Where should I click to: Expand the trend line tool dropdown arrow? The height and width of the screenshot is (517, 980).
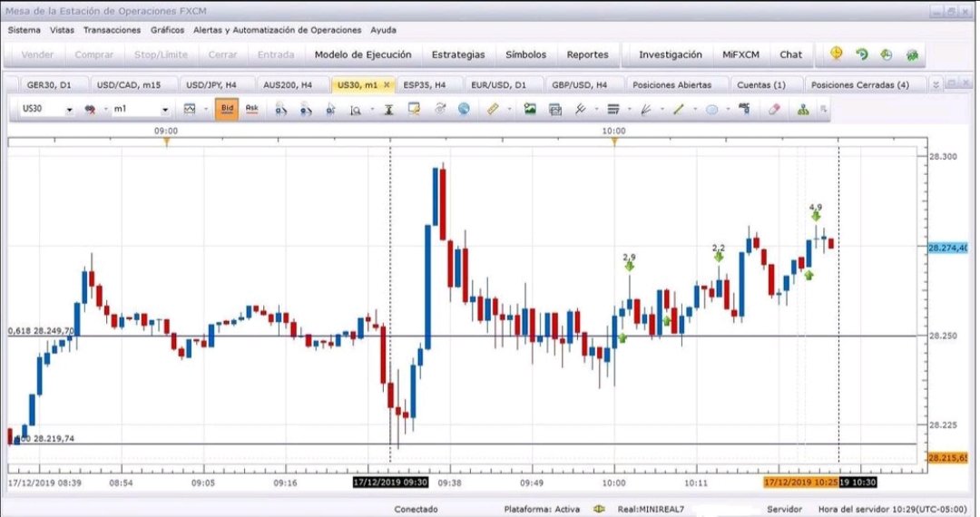pos(694,109)
